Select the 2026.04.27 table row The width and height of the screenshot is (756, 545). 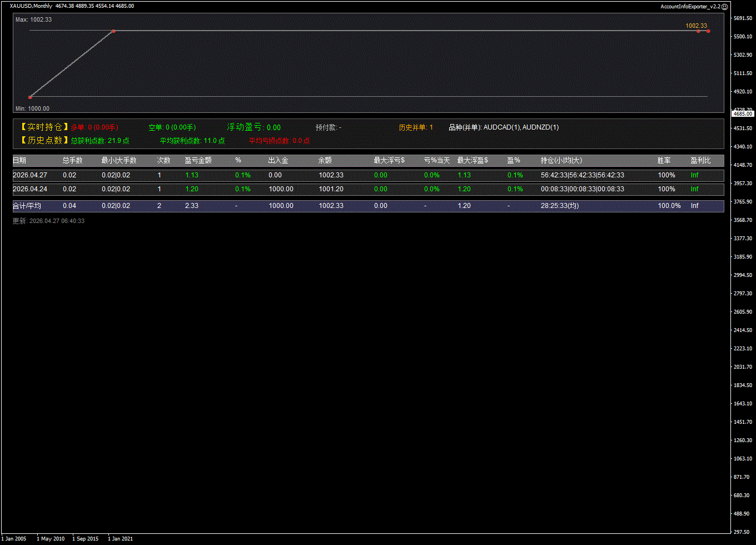368,175
